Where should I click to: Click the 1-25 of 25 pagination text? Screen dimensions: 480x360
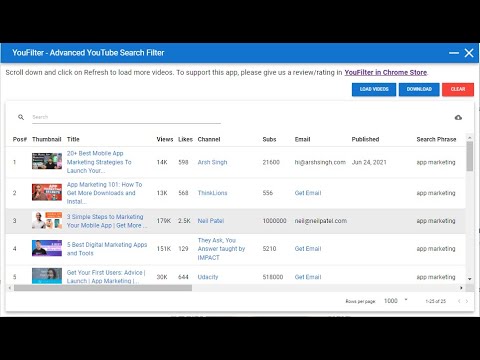point(435,301)
